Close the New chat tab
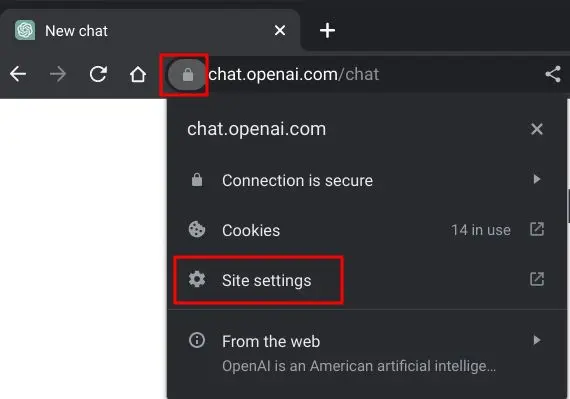The image size is (570, 399). (x=280, y=30)
